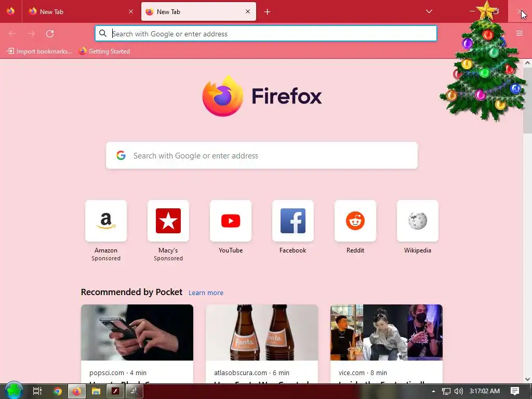Open popsci.com article thumbnail

[137, 332]
